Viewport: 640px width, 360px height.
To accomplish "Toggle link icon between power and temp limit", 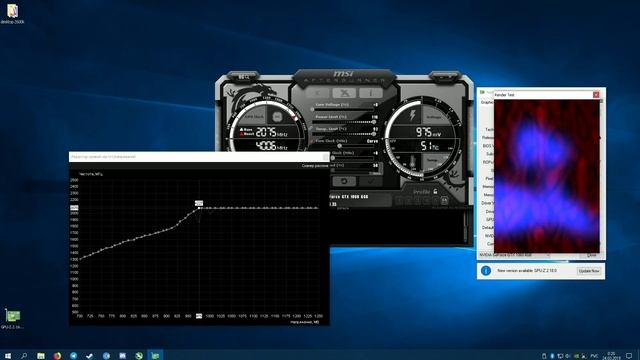I will point(311,128).
